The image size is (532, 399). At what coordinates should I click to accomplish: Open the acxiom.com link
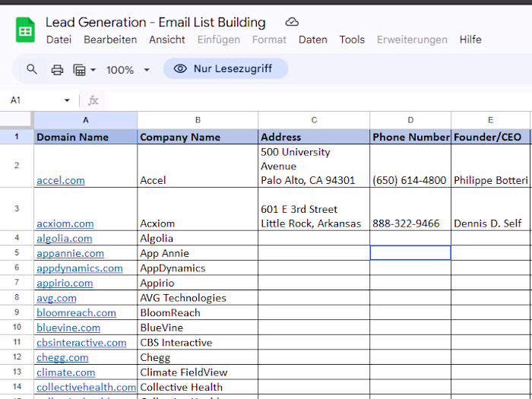65,224
